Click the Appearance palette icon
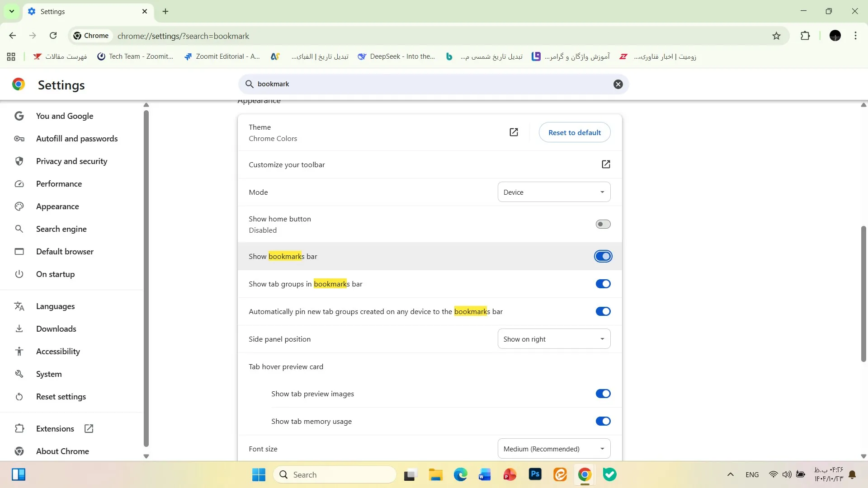This screenshot has width=868, height=488. [x=19, y=206]
